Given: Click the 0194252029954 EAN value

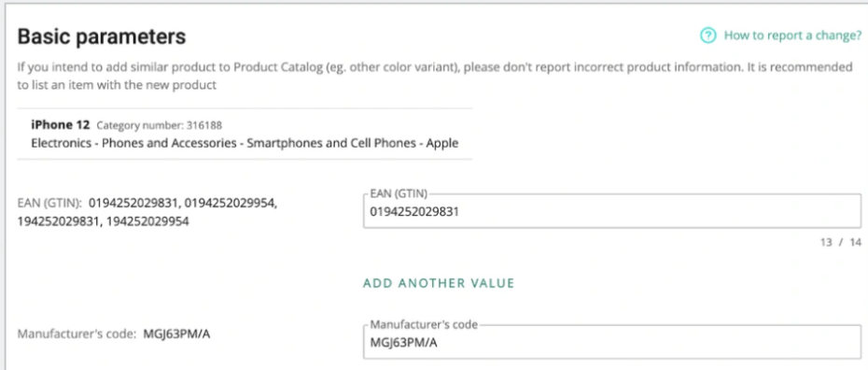Looking at the screenshot, I should tap(230, 204).
